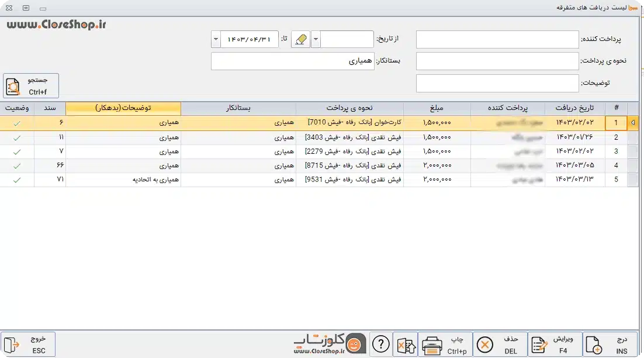Select payment cell with فیش 2279
Image resolution: width=644 pixels, height=358 pixels.
pyautogui.click(x=349, y=152)
